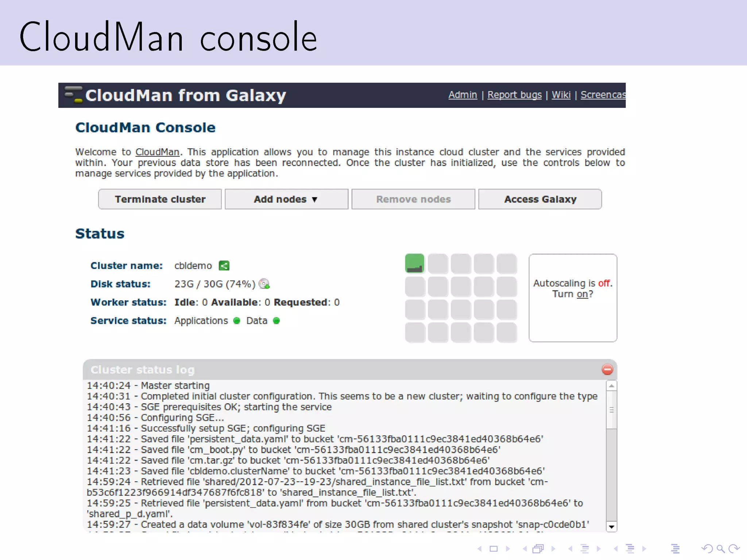Click the green master node cell in grid
The width and height of the screenshot is (747, 560).
pos(415,263)
